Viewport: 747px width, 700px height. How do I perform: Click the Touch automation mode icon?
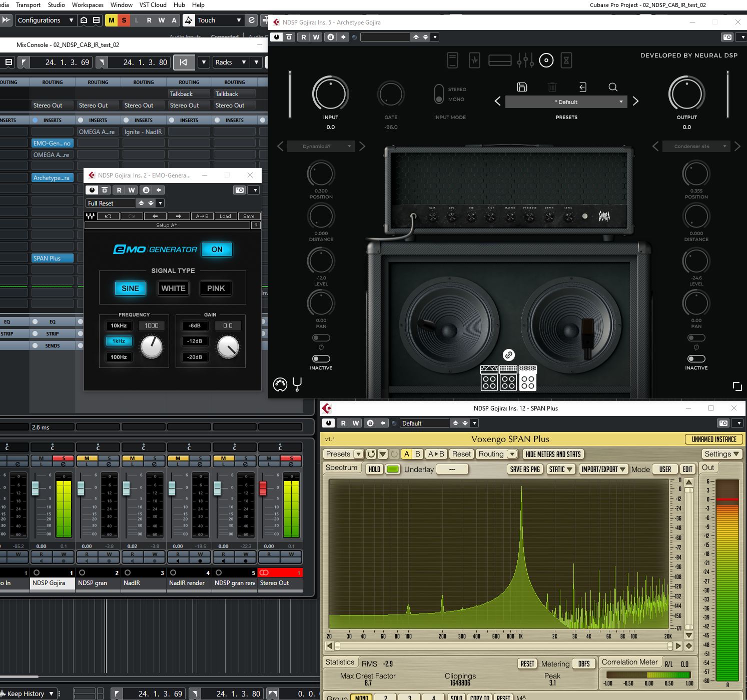[x=189, y=20]
